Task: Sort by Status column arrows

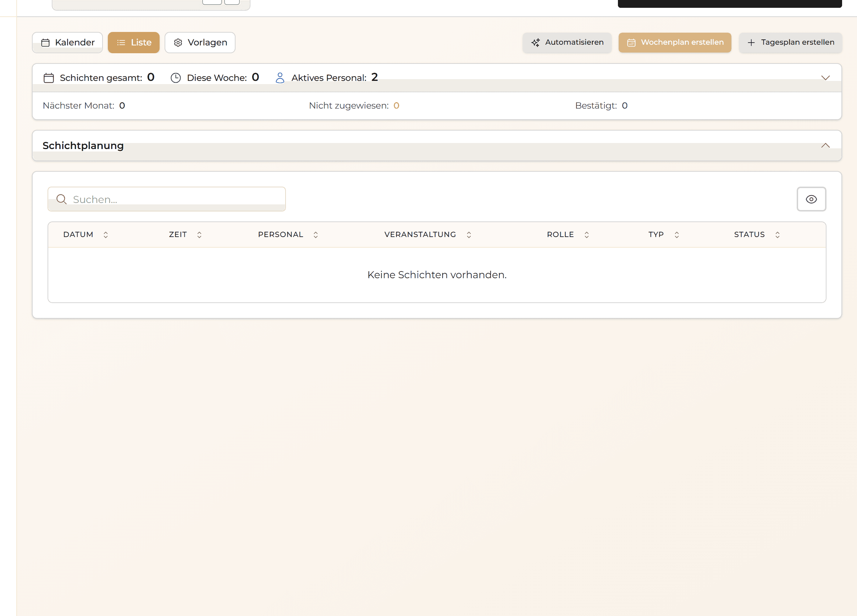Action: click(778, 235)
